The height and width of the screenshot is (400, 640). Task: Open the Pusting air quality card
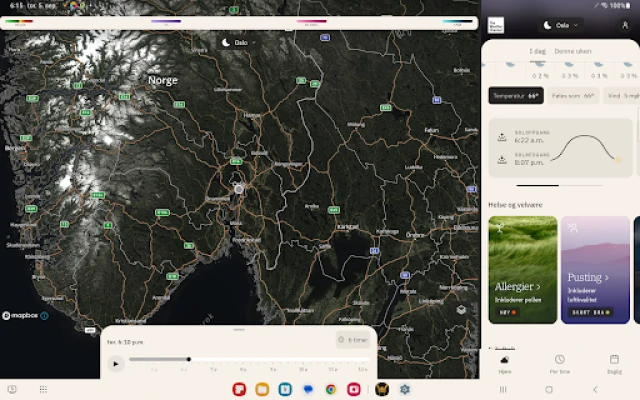[595, 269]
